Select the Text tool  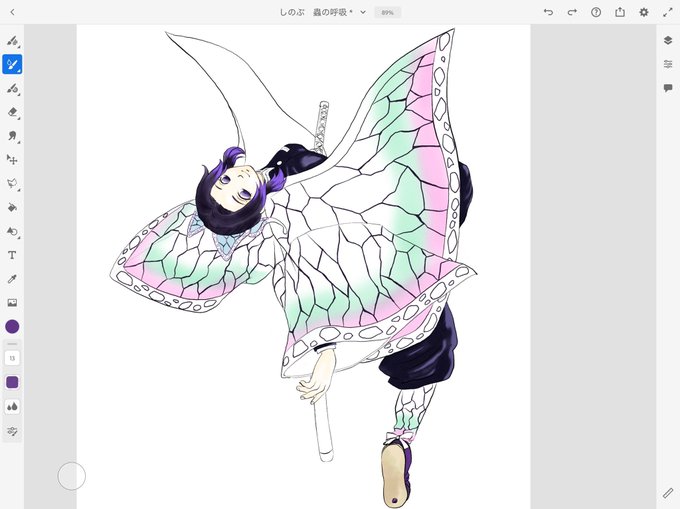(12, 255)
